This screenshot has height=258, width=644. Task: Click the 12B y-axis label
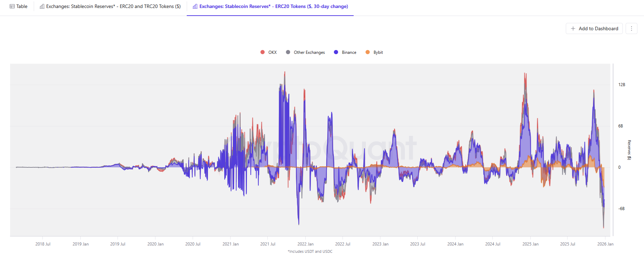pyautogui.click(x=621, y=85)
